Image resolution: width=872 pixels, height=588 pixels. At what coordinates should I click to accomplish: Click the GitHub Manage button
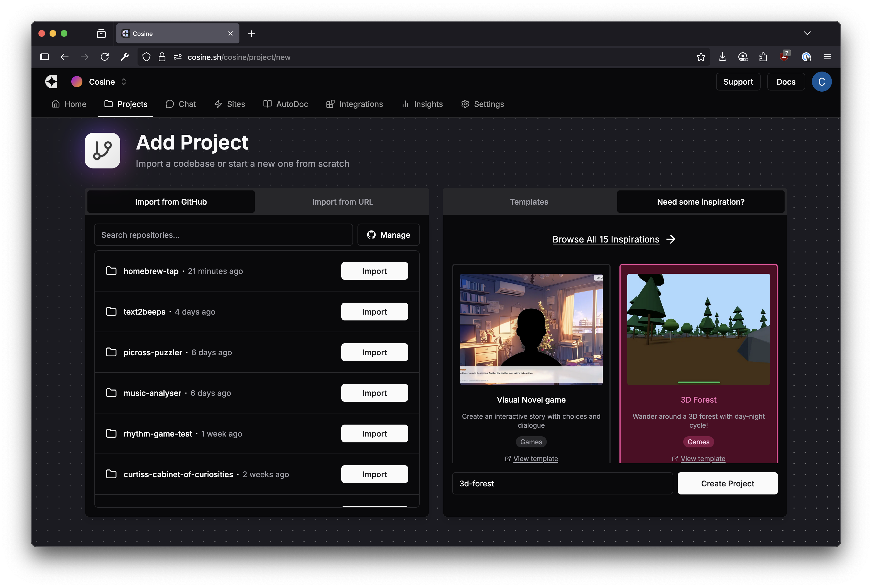pos(388,235)
